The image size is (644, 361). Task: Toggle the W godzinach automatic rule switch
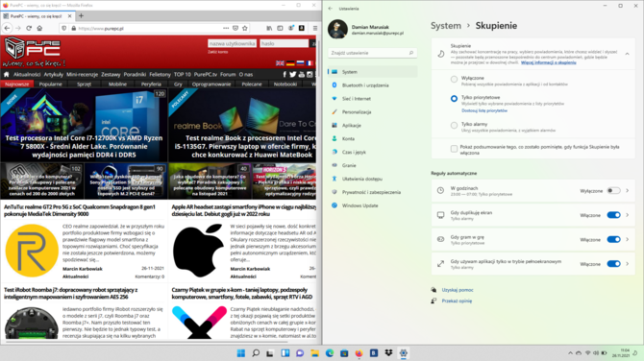click(613, 191)
